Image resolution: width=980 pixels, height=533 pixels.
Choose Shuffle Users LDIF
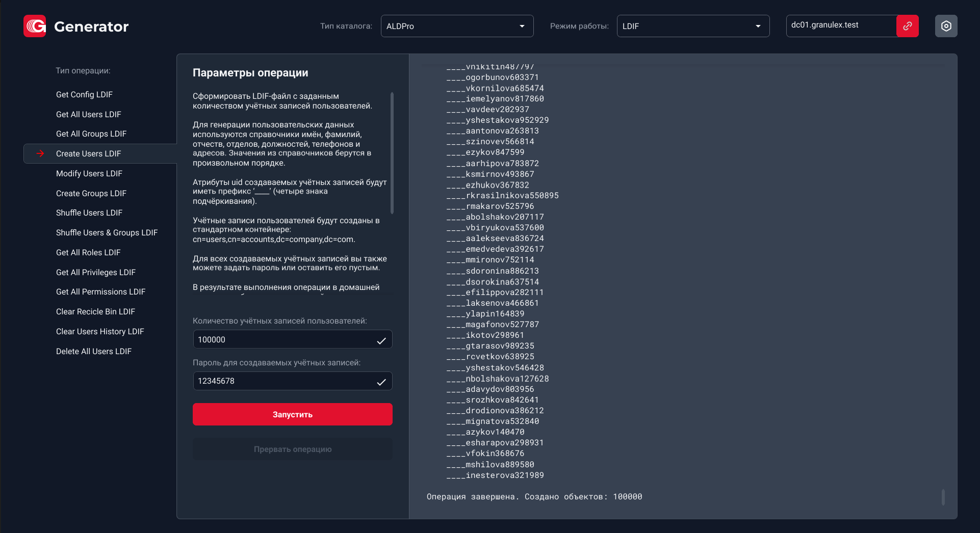coord(89,212)
